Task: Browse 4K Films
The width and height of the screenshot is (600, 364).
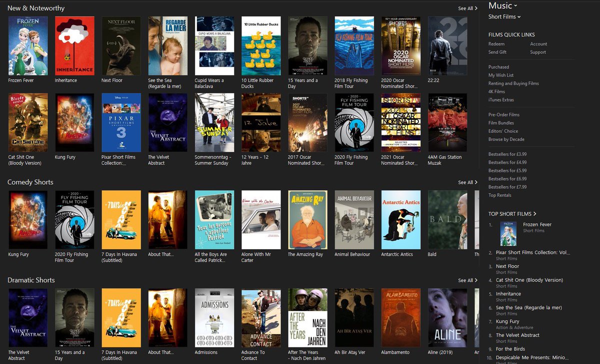Action: pos(496,92)
